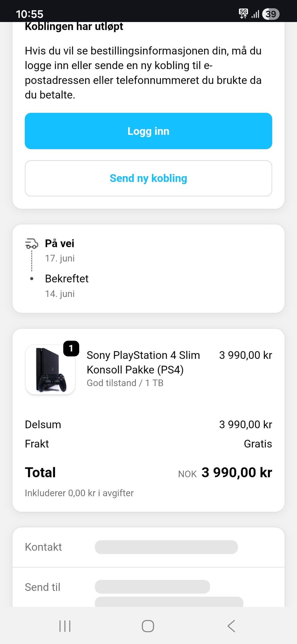Tap the Total amount 3 990,00 kr
Viewport: 297px width, 644px height.
point(237,472)
